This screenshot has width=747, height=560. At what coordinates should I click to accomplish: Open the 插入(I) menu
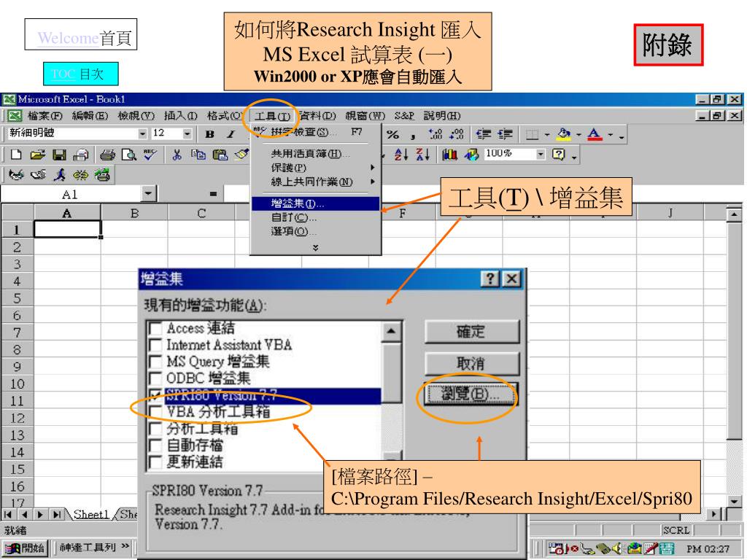[180, 116]
